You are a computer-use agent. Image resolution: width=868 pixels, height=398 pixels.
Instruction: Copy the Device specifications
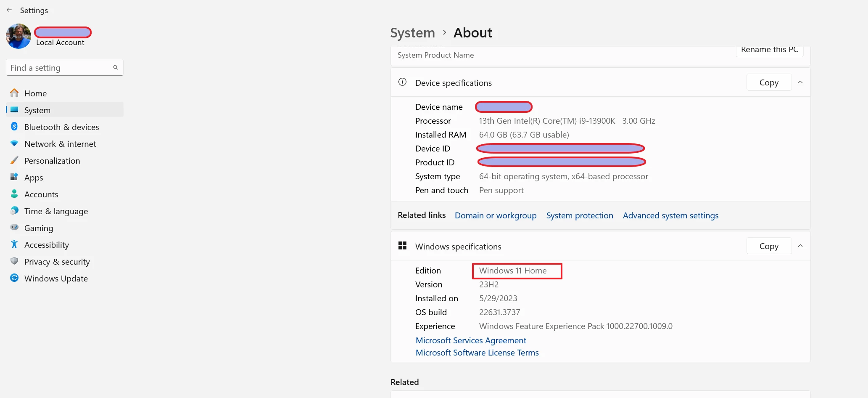tap(769, 82)
